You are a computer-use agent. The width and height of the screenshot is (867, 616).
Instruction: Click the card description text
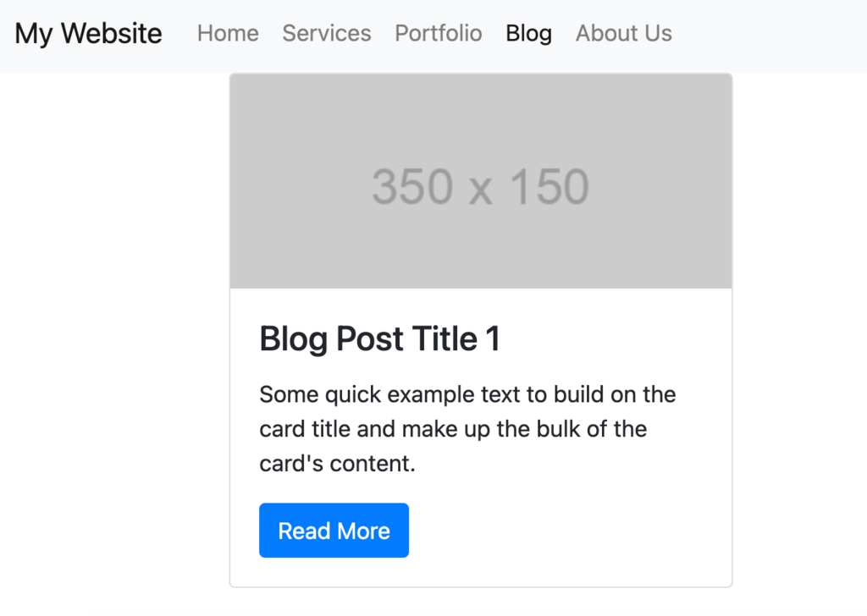pos(467,429)
